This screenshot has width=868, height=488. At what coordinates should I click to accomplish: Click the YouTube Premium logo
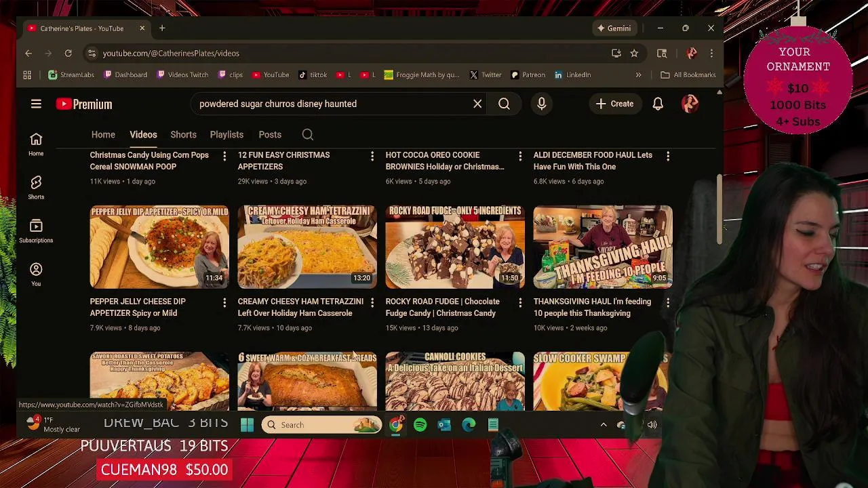(x=84, y=104)
